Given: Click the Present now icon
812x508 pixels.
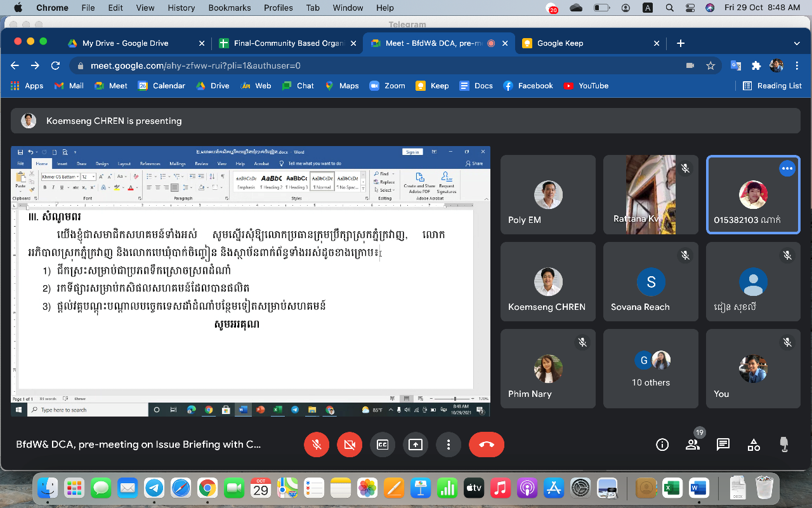Looking at the screenshot, I should point(416,444).
